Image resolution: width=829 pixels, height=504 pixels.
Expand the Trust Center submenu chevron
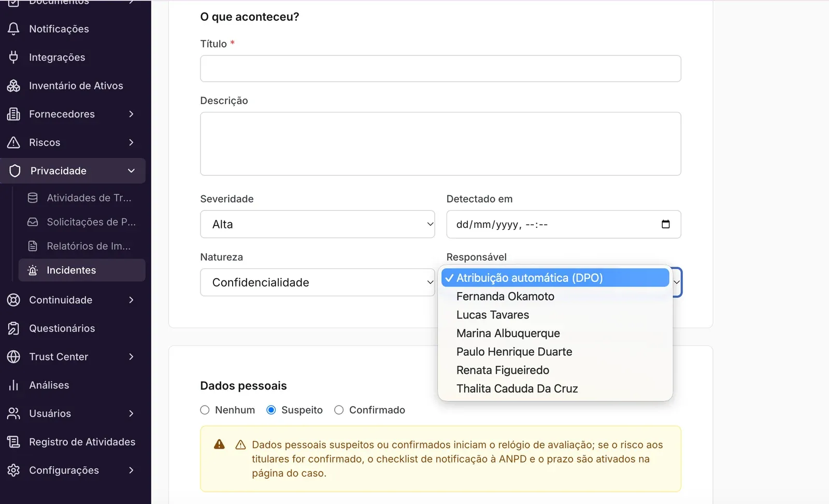point(131,357)
